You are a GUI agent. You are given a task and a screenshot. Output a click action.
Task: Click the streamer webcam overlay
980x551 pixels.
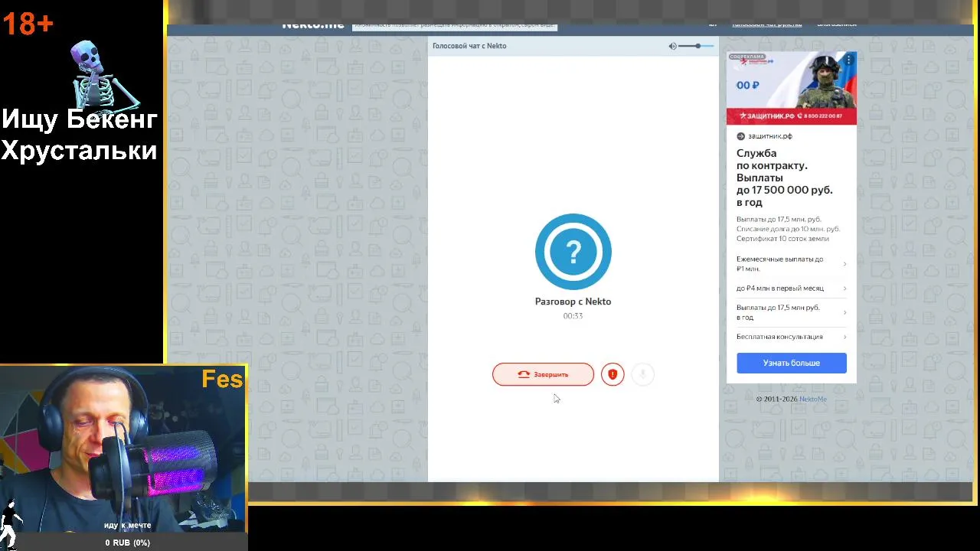123,448
